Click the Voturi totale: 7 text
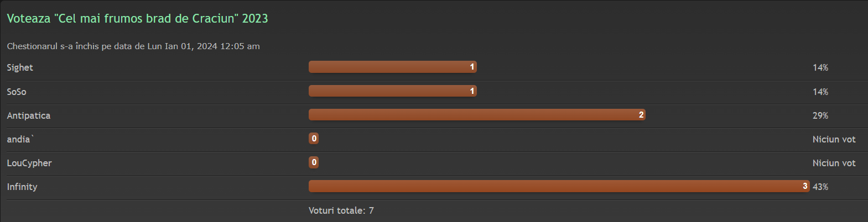868x222 pixels. click(341, 210)
